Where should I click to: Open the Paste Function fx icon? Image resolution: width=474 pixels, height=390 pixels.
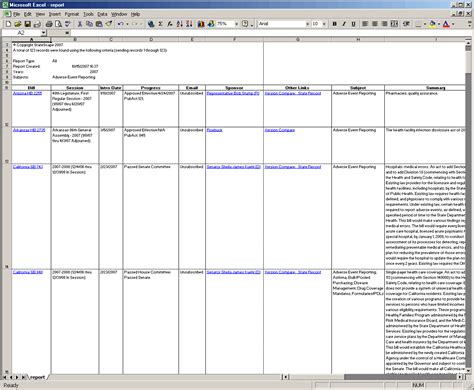[170, 24]
